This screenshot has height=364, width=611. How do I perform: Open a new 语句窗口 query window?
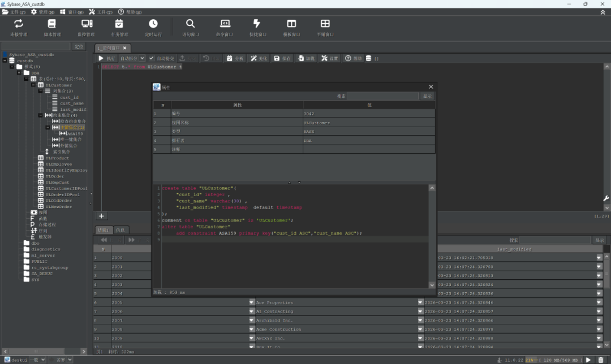tap(190, 27)
